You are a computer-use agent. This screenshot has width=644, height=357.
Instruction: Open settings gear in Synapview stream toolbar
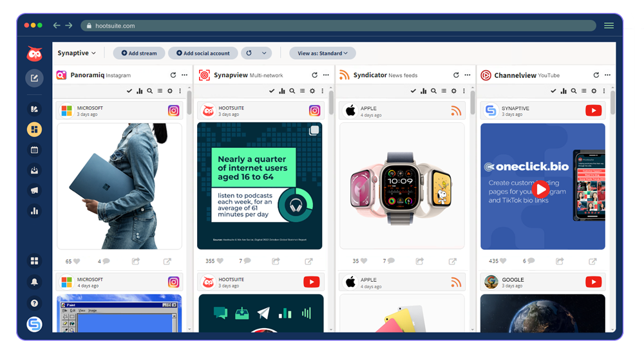[x=312, y=91]
